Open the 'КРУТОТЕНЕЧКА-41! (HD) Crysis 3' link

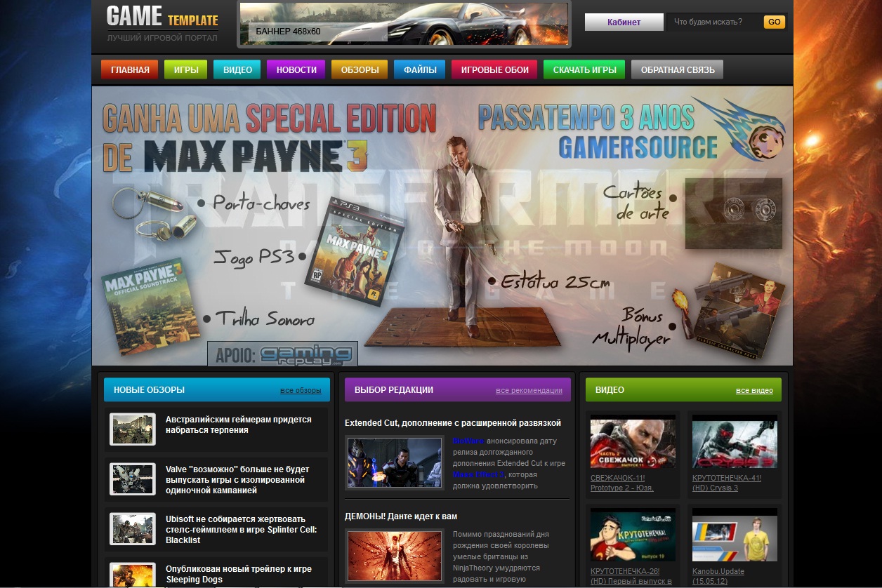pos(727,483)
